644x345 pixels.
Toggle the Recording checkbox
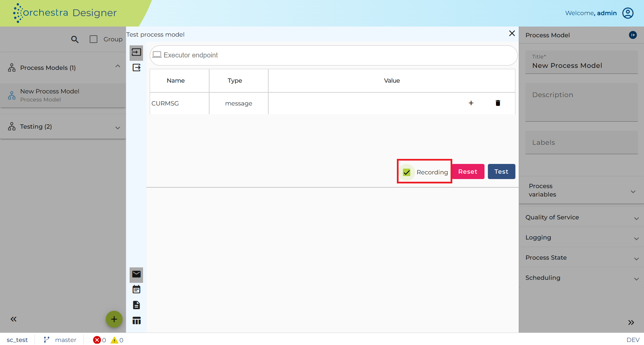pos(407,172)
